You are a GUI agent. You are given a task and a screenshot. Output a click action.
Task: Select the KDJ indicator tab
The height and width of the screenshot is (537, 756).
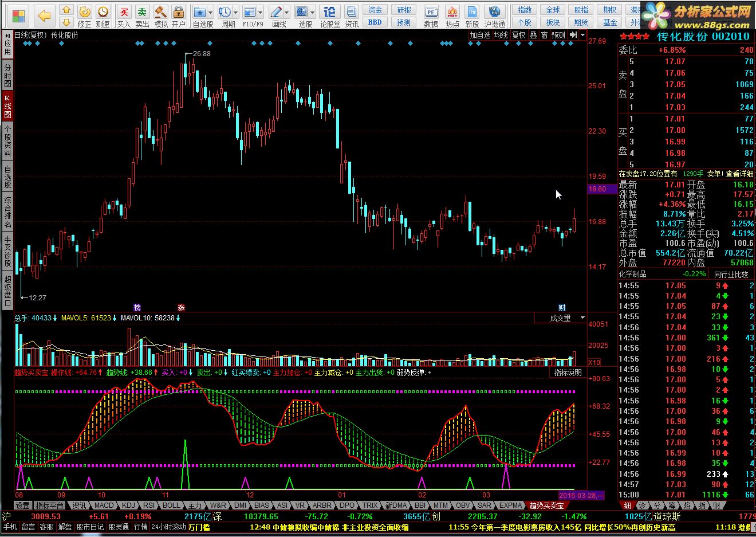(x=128, y=505)
